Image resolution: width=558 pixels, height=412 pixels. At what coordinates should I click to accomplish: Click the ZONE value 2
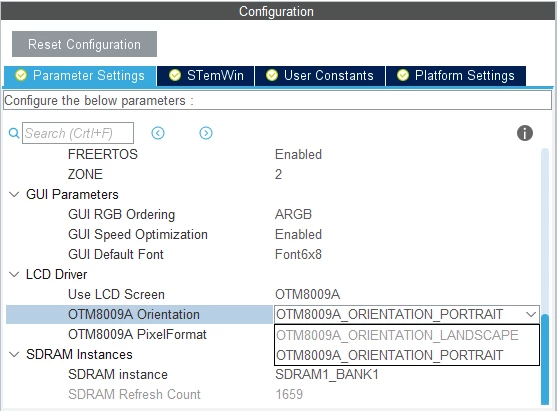tap(278, 174)
